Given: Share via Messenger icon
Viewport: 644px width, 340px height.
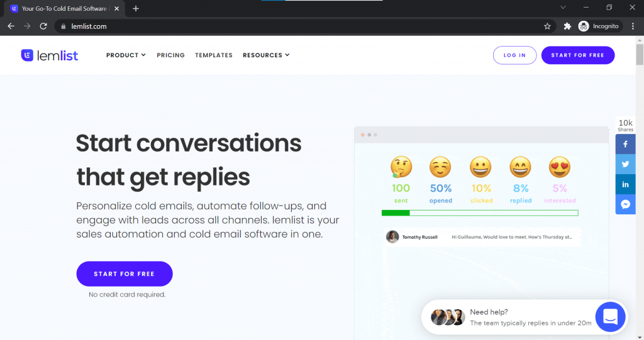Looking at the screenshot, I should [x=625, y=204].
